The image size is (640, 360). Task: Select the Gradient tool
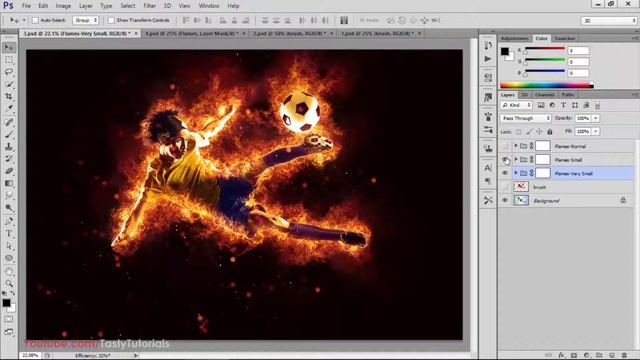[x=9, y=183]
